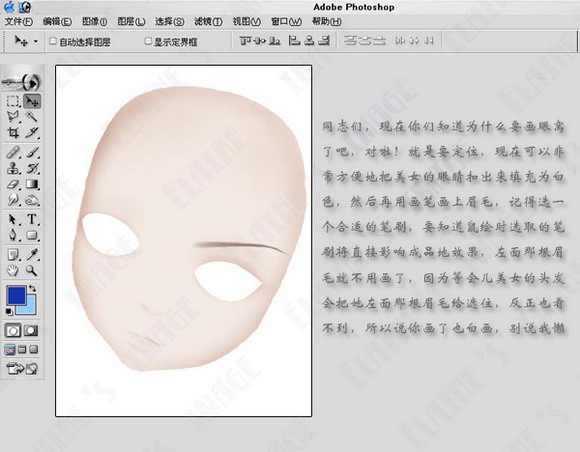The width and height of the screenshot is (580, 452).
Task: Select the Eyedropper tool
Action: coord(32,255)
